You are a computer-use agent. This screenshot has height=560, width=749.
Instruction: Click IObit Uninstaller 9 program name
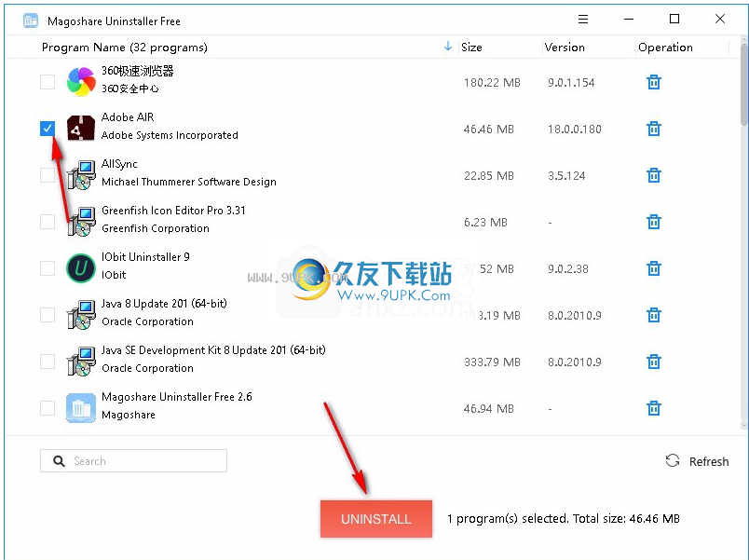(145, 257)
